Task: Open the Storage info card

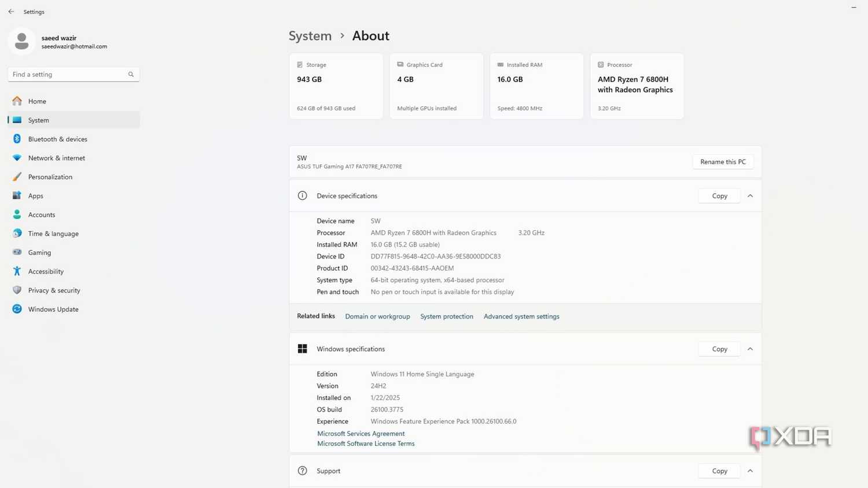Action: (x=336, y=86)
